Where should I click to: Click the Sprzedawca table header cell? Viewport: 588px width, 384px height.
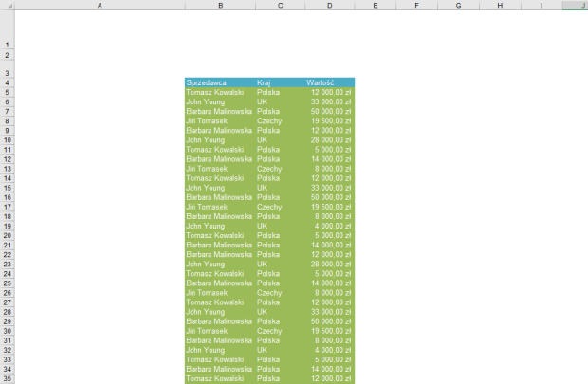(220, 82)
